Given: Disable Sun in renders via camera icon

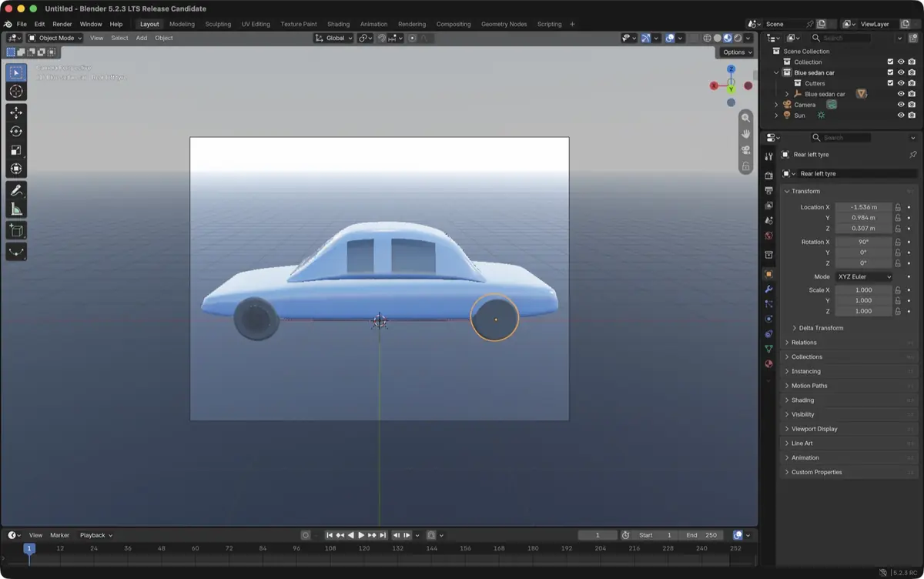Looking at the screenshot, I should (912, 115).
